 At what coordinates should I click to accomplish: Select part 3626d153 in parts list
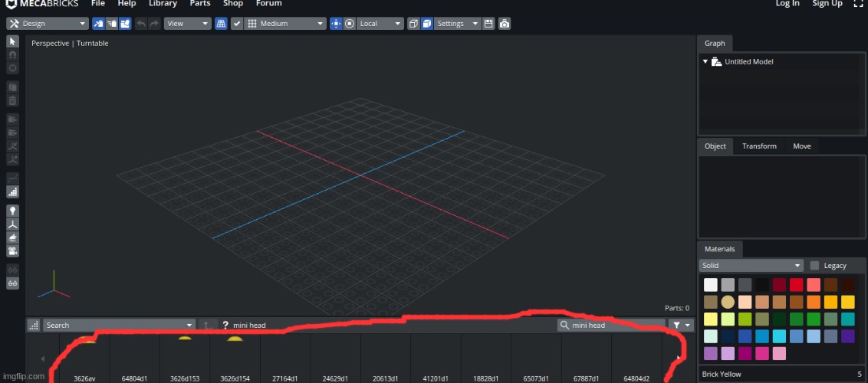(184, 358)
